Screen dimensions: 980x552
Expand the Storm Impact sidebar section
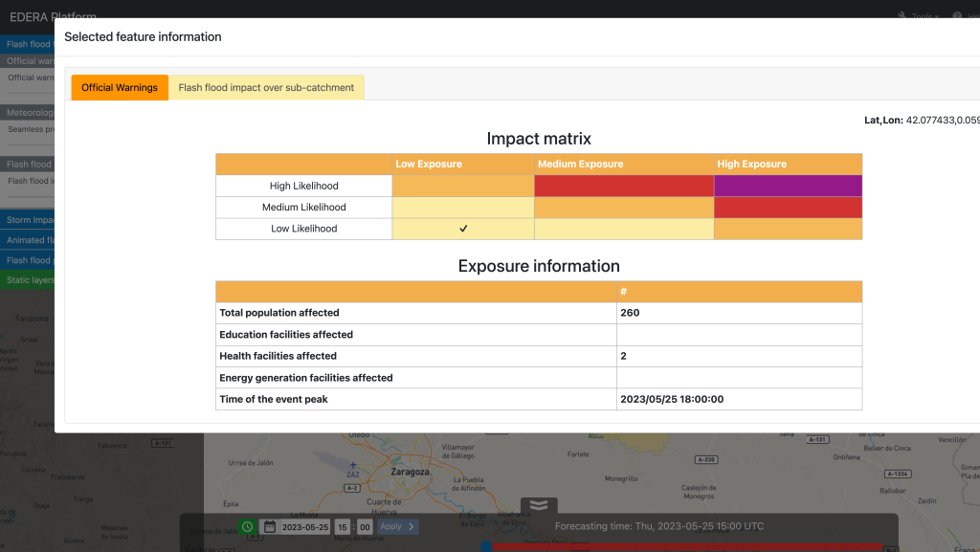click(x=28, y=220)
